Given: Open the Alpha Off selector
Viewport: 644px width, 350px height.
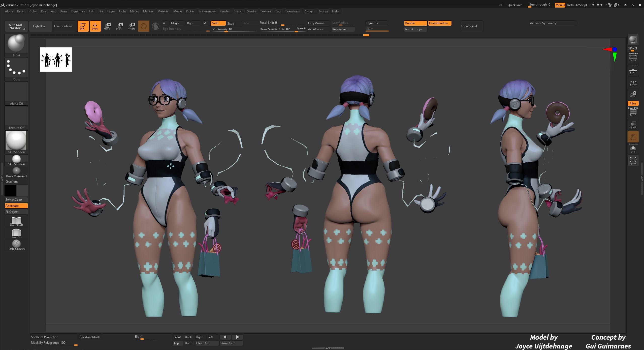Looking at the screenshot, I should (x=16, y=94).
